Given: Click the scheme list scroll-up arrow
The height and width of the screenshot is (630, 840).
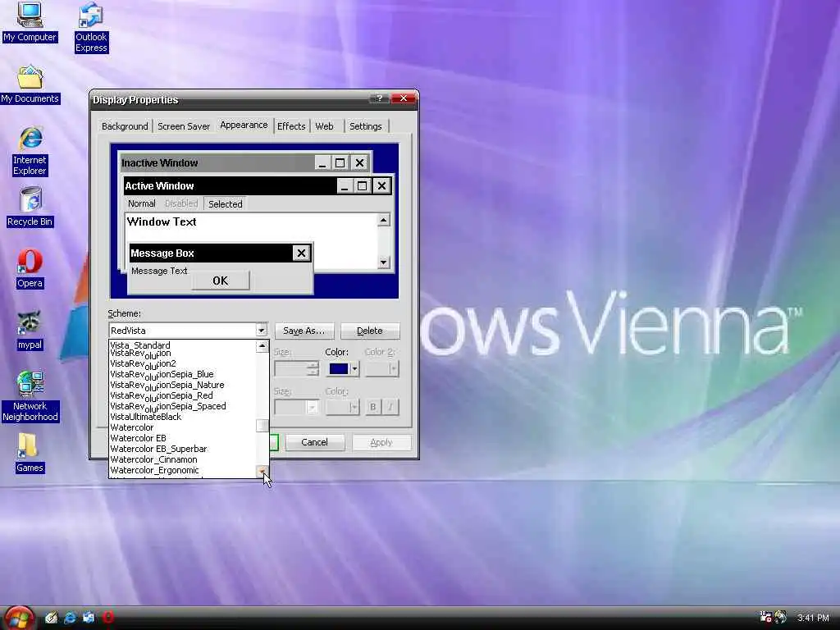Looking at the screenshot, I should pos(262,347).
